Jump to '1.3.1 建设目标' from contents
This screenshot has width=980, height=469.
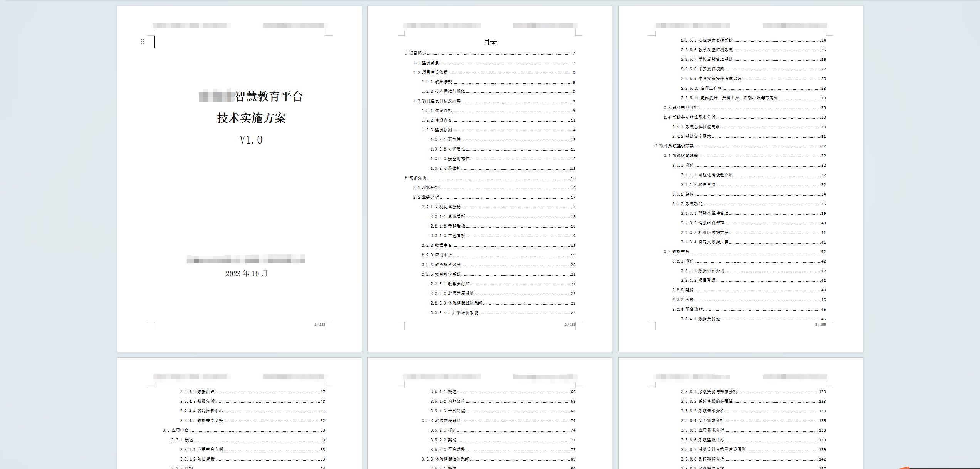tap(498, 111)
